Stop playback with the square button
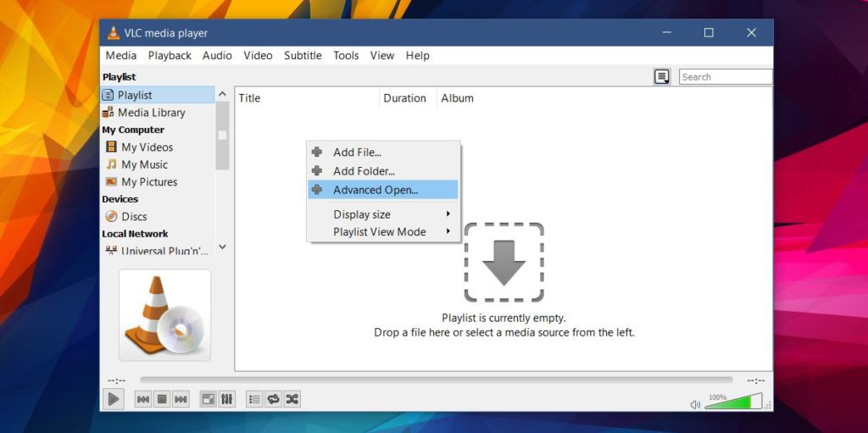Viewport: 868px width, 433px height. pos(162,398)
